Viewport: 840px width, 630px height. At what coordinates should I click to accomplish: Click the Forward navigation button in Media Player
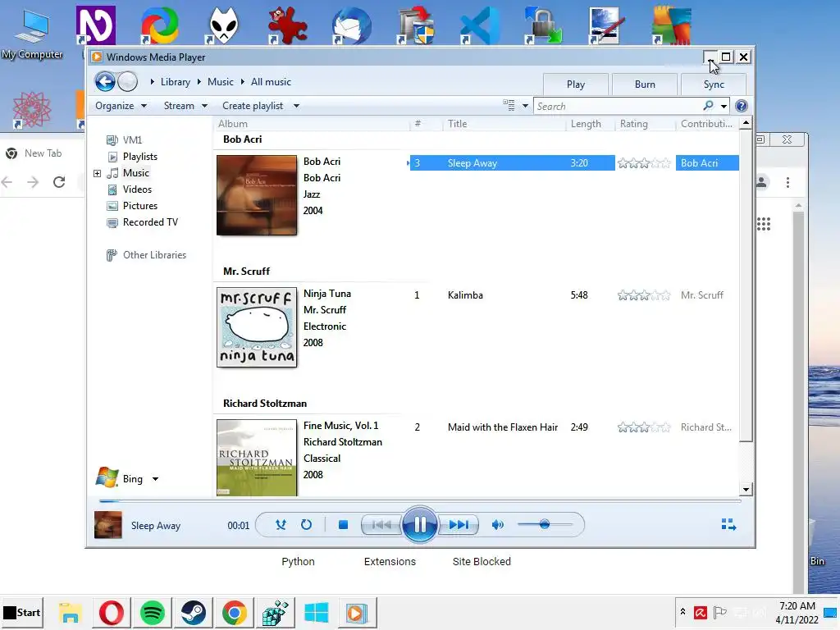click(x=127, y=82)
